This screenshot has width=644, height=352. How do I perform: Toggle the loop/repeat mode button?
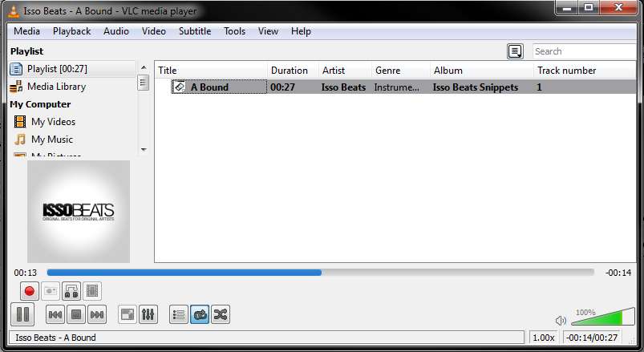tap(200, 315)
